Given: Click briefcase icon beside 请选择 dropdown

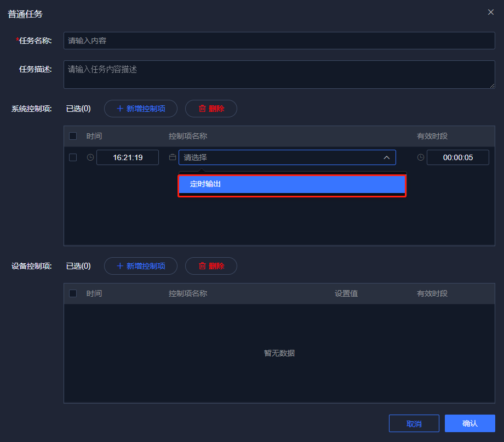Looking at the screenshot, I should (173, 157).
